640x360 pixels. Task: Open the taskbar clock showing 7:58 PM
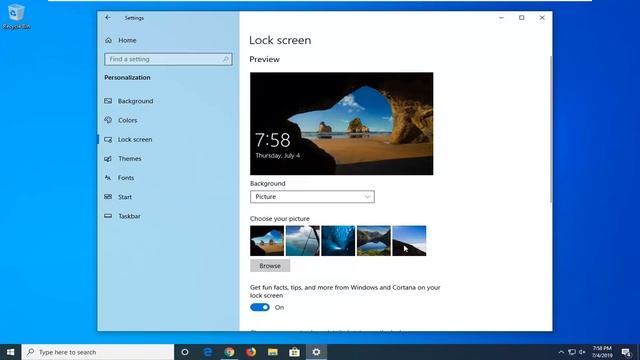tap(602, 352)
